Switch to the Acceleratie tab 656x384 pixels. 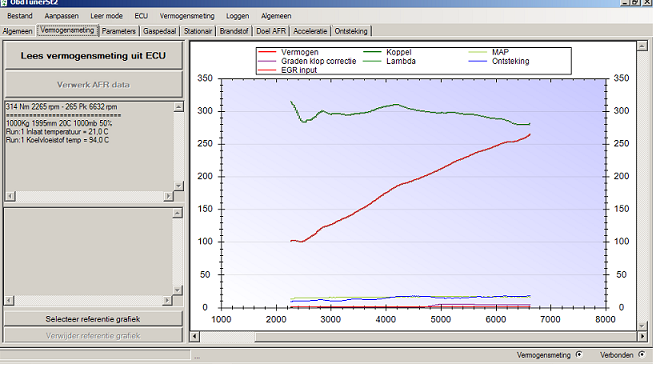click(x=310, y=31)
